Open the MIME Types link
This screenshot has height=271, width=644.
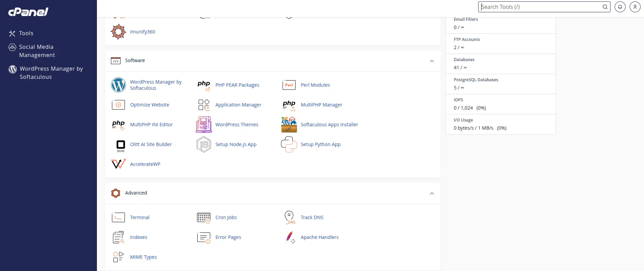click(143, 257)
